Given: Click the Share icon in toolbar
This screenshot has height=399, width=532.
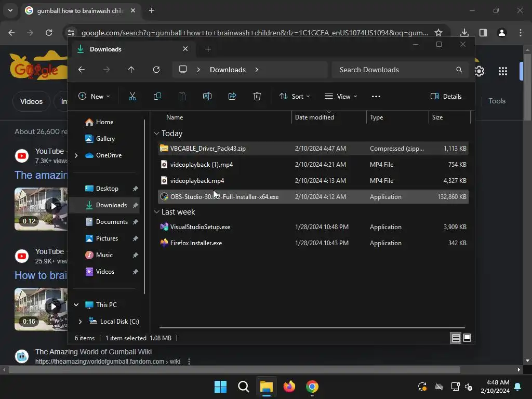Looking at the screenshot, I should 232,96.
